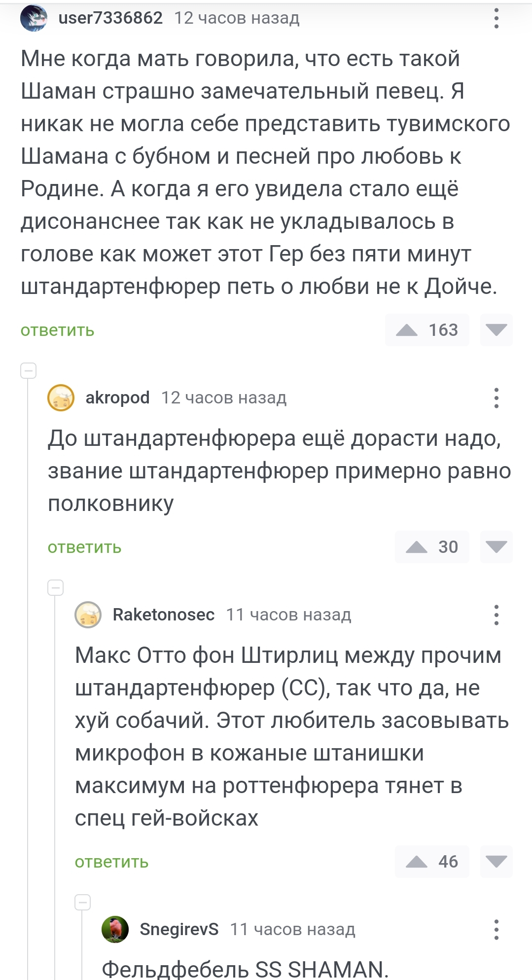Open the Raketonosec username link

click(x=164, y=615)
